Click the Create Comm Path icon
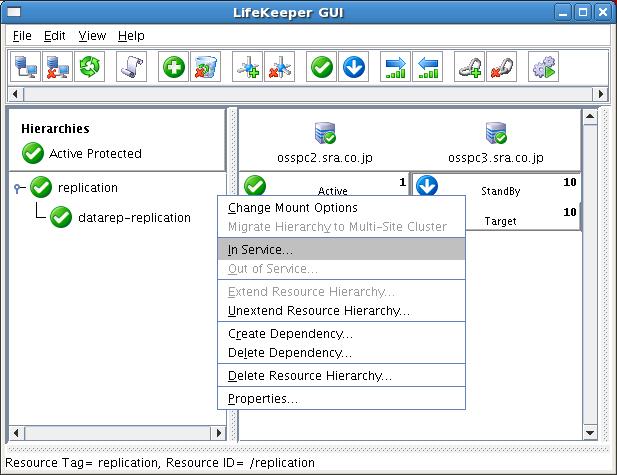 248,67
